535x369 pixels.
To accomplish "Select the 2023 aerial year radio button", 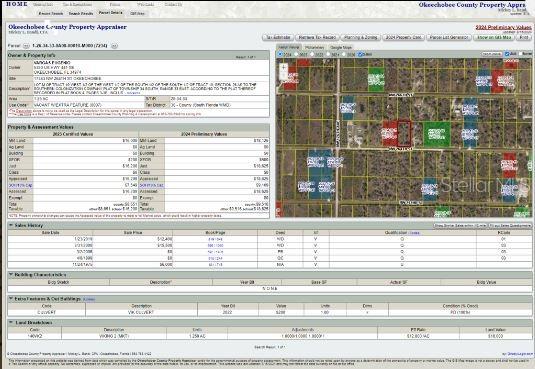I will click(x=296, y=54).
